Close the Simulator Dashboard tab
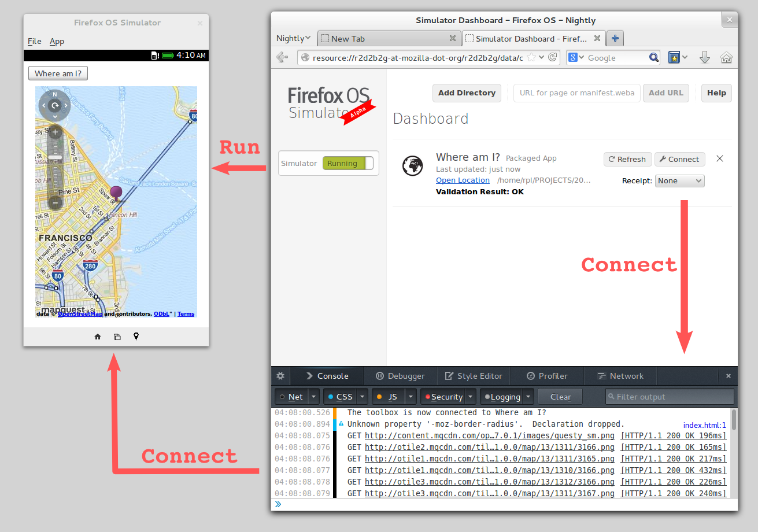The image size is (758, 532). coord(597,38)
